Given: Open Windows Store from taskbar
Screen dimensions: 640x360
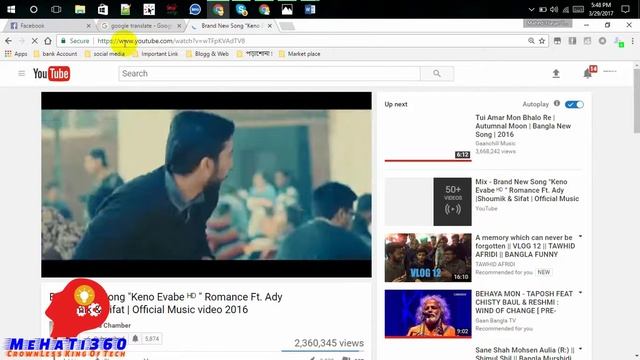Looking at the screenshot, I should coord(103,9).
